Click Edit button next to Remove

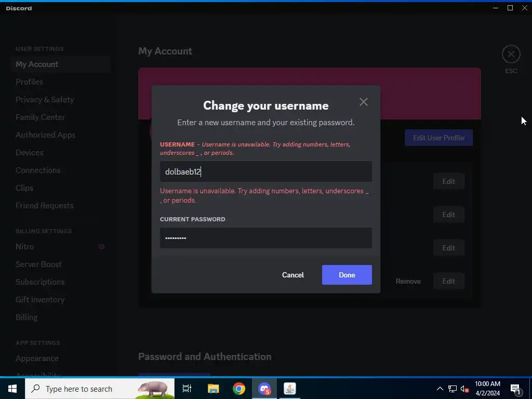pos(448,281)
